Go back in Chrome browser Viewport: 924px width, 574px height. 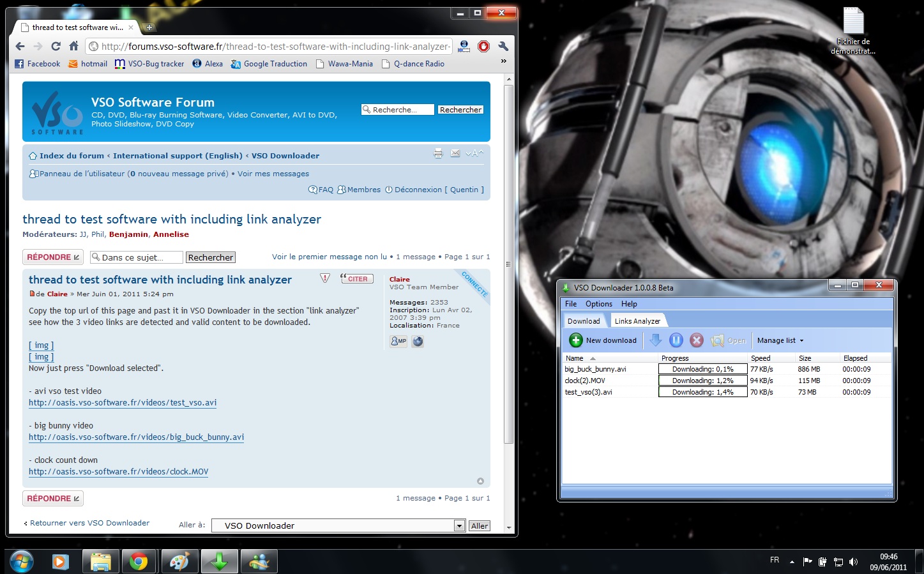(x=20, y=46)
